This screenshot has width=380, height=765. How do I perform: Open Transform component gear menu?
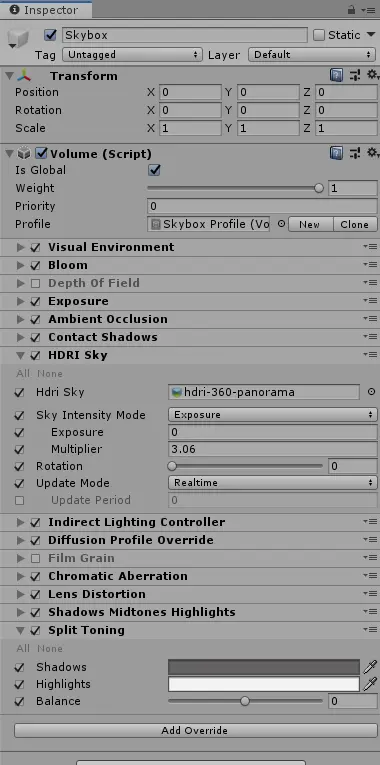coord(373,75)
